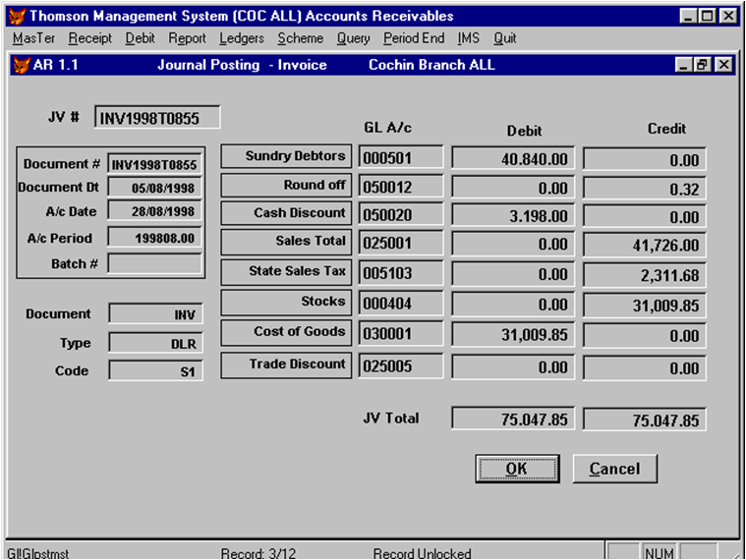Viewport: 746px width, 560px height.
Task: Open the IMS menu
Action: tap(469, 38)
